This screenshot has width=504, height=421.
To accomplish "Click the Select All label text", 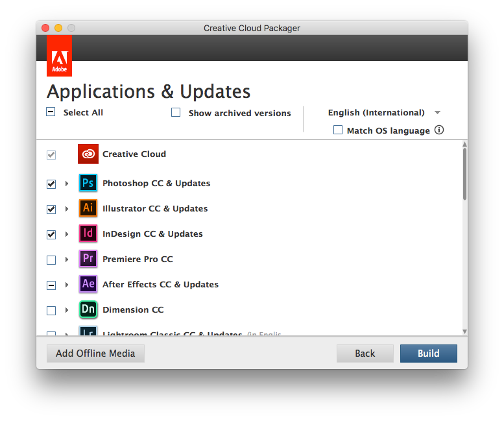I will (x=83, y=112).
